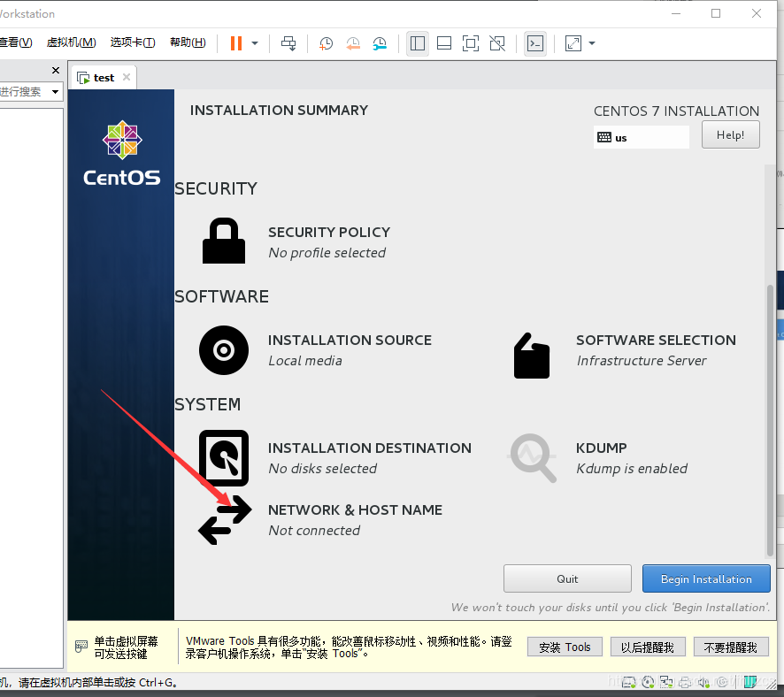Open the console view icon
784x697 pixels.
[x=535, y=43]
